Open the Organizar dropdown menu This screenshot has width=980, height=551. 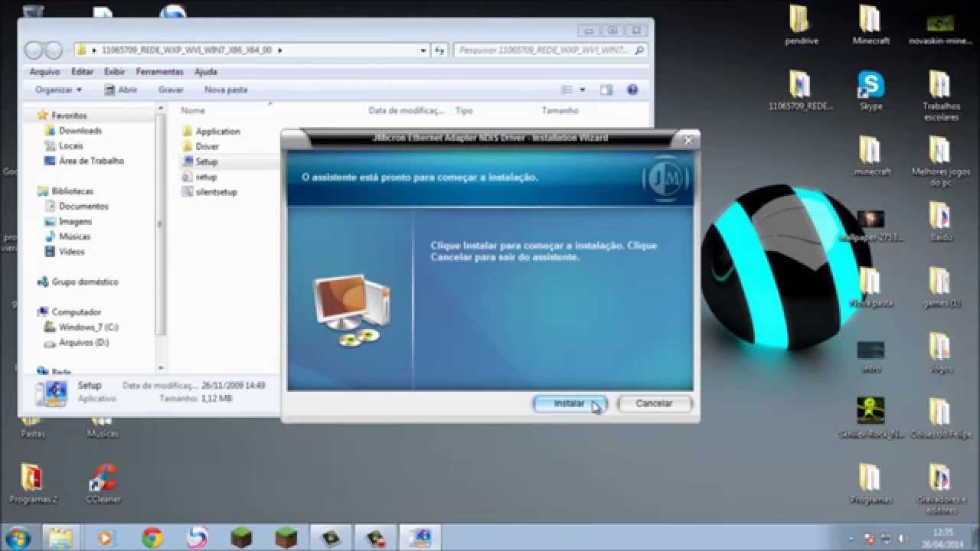coord(58,90)
